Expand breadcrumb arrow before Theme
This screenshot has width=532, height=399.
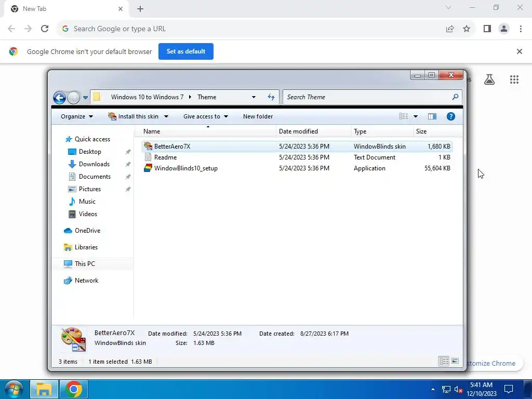pos(190,97)
